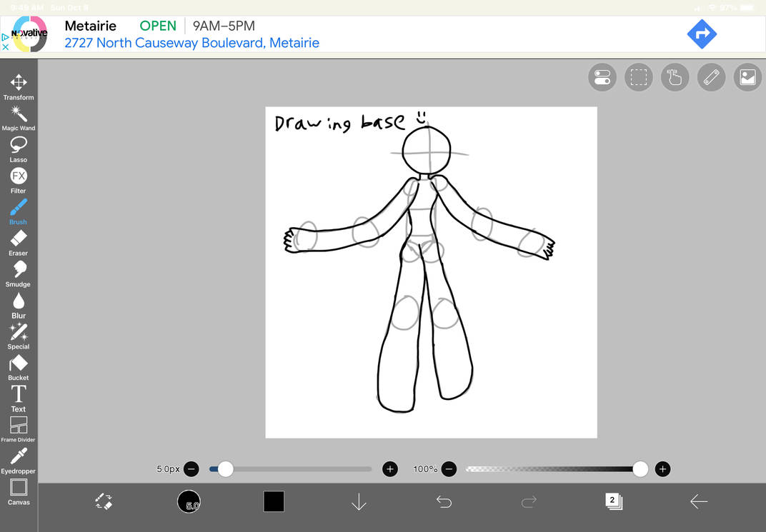Collapse the toolbar with the down arrow
766x532 pixels.
(359, 501)
